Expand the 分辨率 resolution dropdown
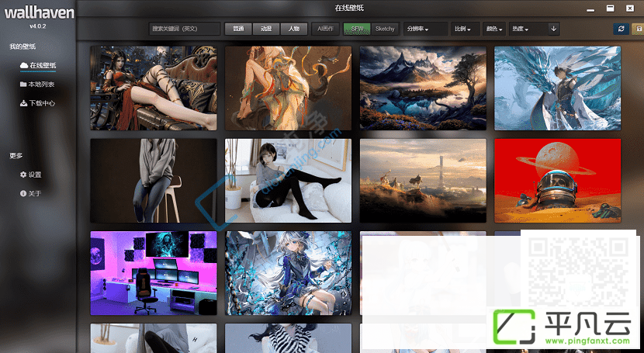 425,29
